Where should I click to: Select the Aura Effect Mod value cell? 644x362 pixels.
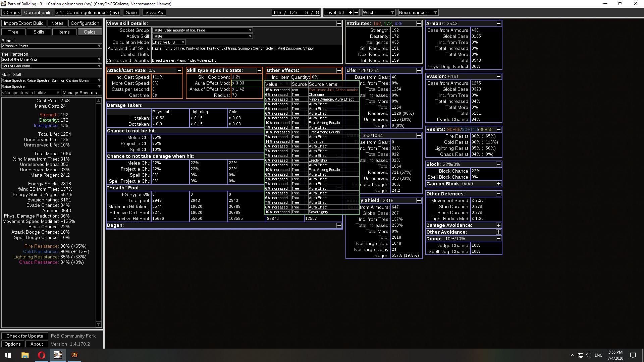[247, 83]
